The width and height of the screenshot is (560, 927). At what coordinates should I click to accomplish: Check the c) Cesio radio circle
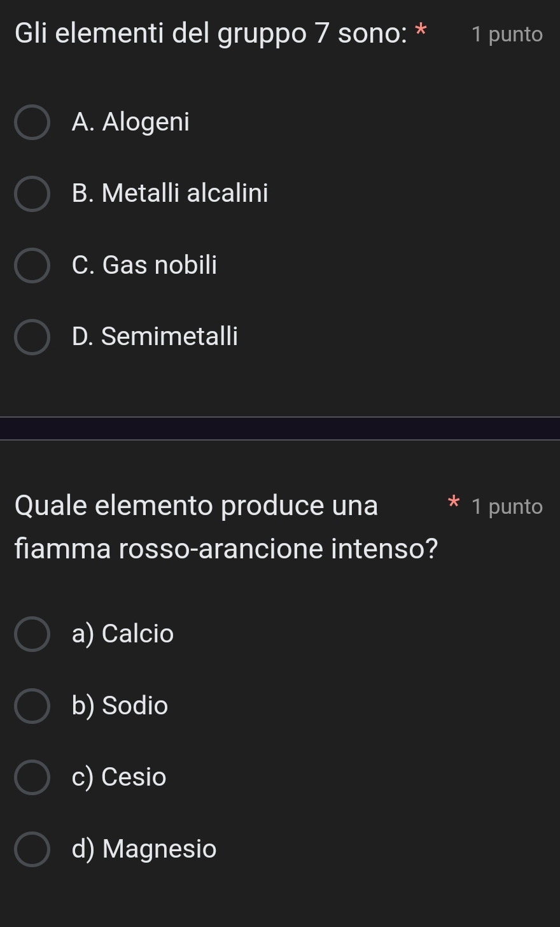point(32,777)
